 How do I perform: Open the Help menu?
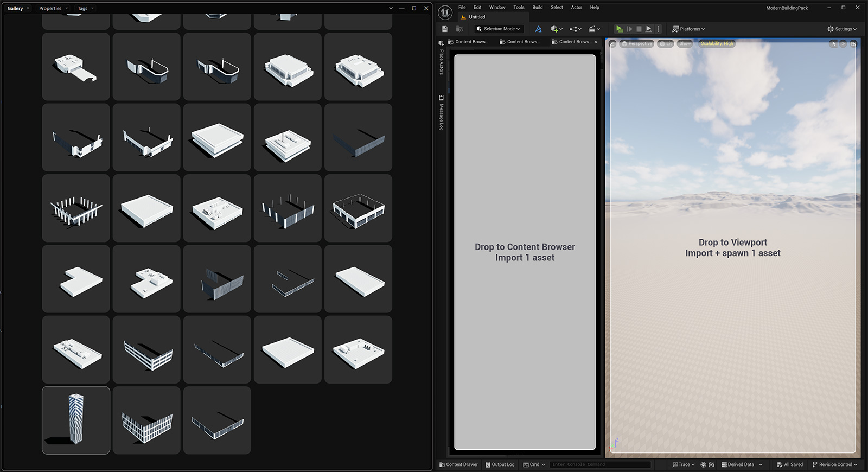(595, 7)
